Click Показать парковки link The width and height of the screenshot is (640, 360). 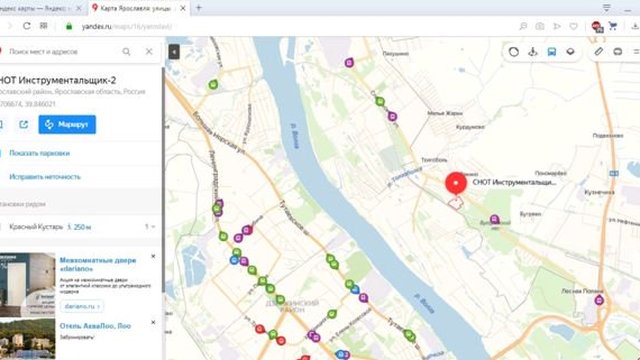(x=40, y=153)
